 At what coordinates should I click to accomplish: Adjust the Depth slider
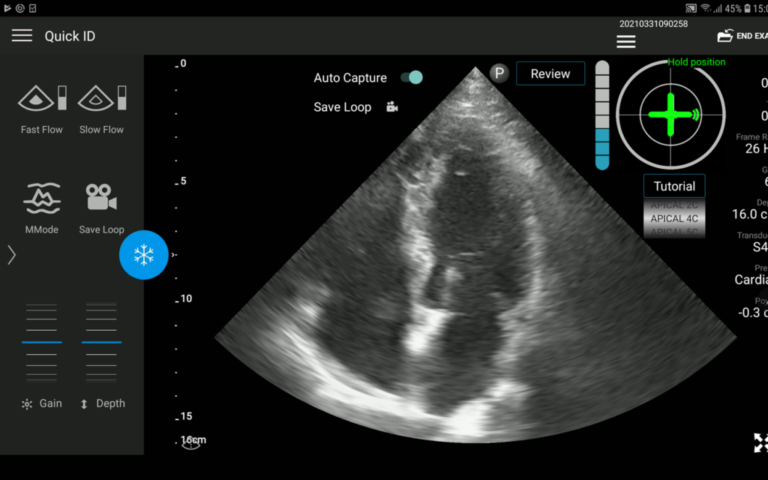(x=101, y=342)
